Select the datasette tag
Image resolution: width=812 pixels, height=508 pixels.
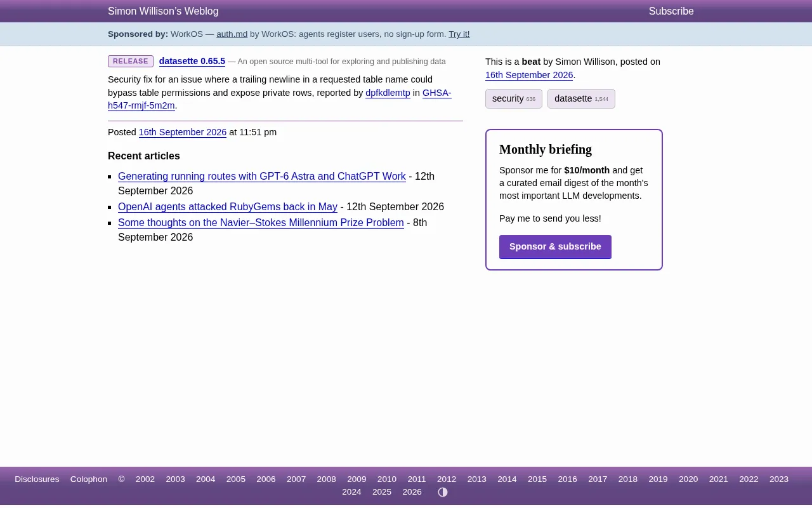581,98
